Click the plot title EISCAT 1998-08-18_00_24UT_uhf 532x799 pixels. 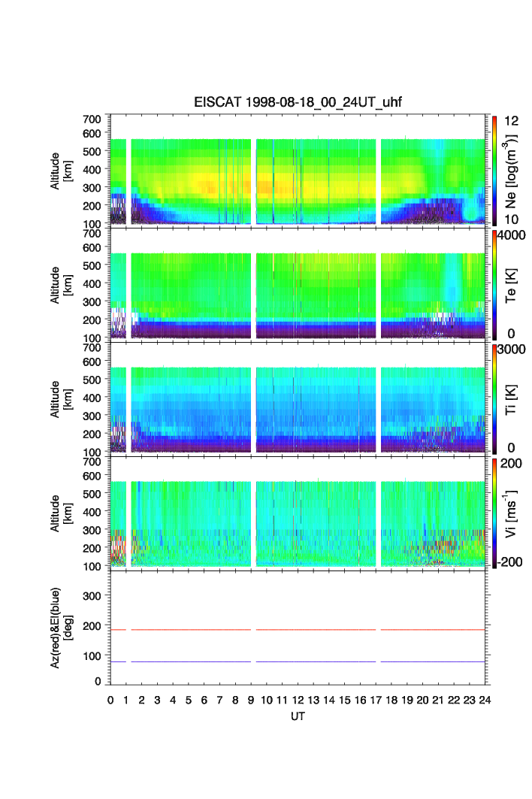point(299,103)
